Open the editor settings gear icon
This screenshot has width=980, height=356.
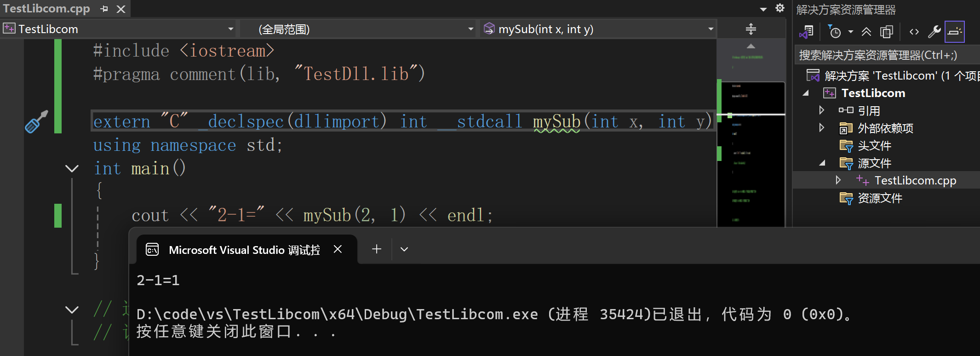(780, 8)
